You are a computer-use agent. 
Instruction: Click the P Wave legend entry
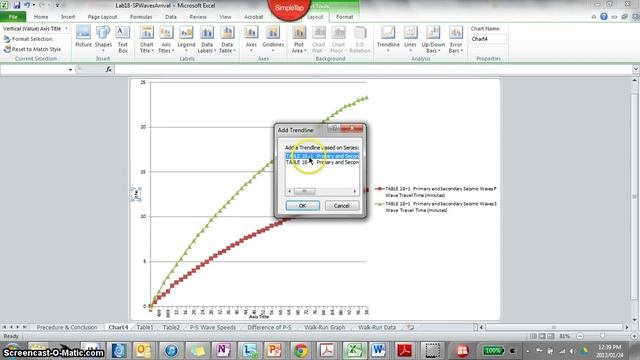coord(436,192)
